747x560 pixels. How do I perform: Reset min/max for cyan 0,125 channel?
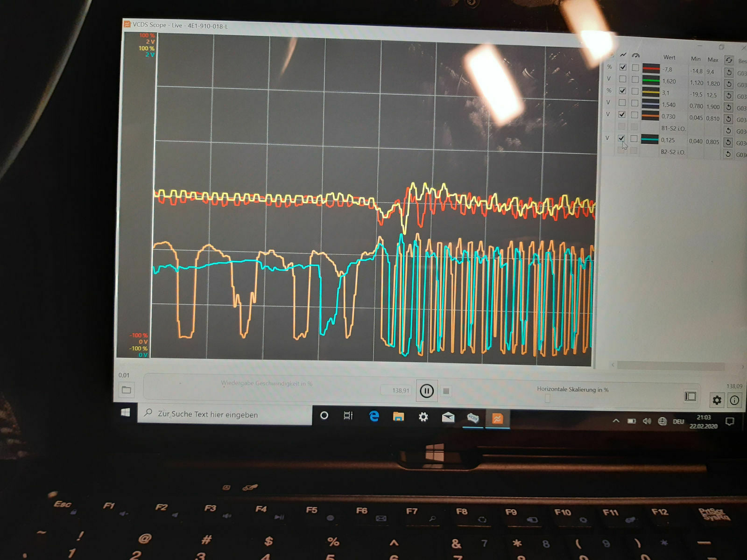point(728,142)
